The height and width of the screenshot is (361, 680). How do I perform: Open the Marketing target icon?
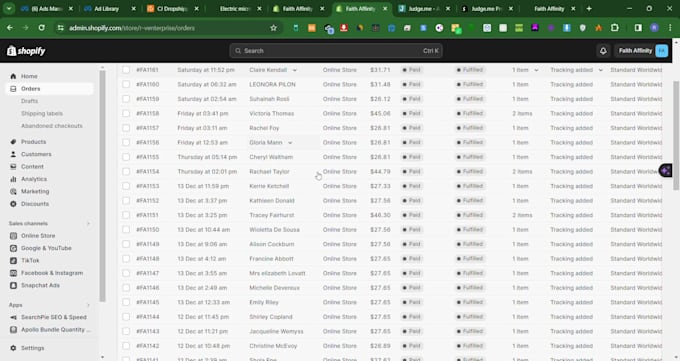coord(13,191)
